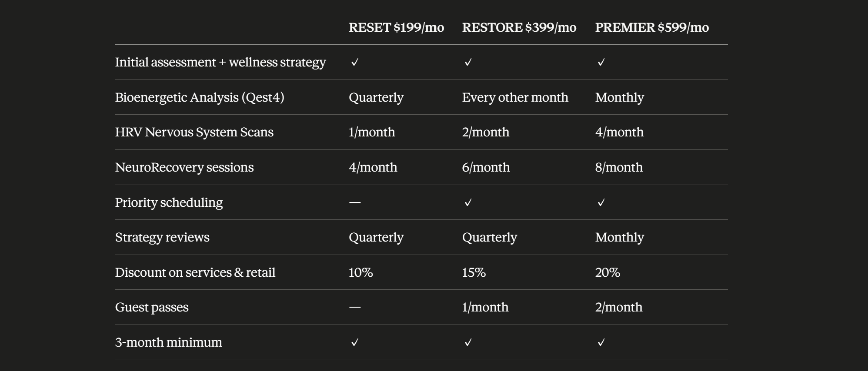Click the PREMIER $599/mo column header

point(652,27)
